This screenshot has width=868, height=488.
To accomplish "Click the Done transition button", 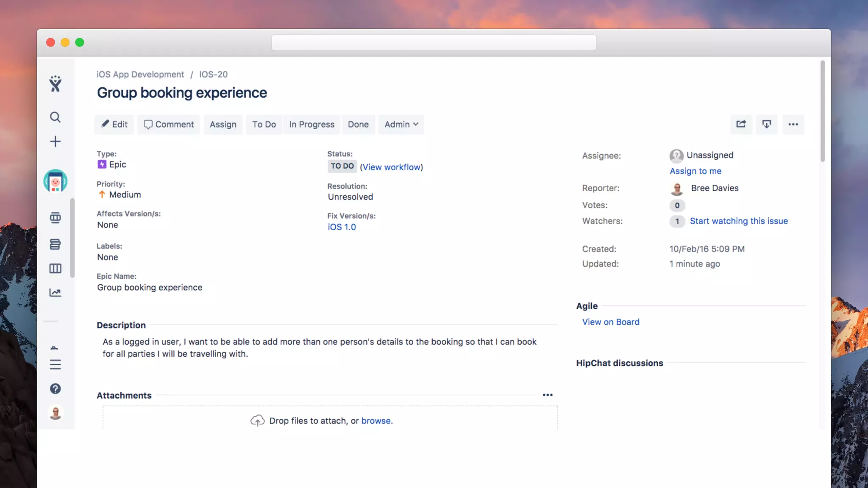I will pos(358,124).
